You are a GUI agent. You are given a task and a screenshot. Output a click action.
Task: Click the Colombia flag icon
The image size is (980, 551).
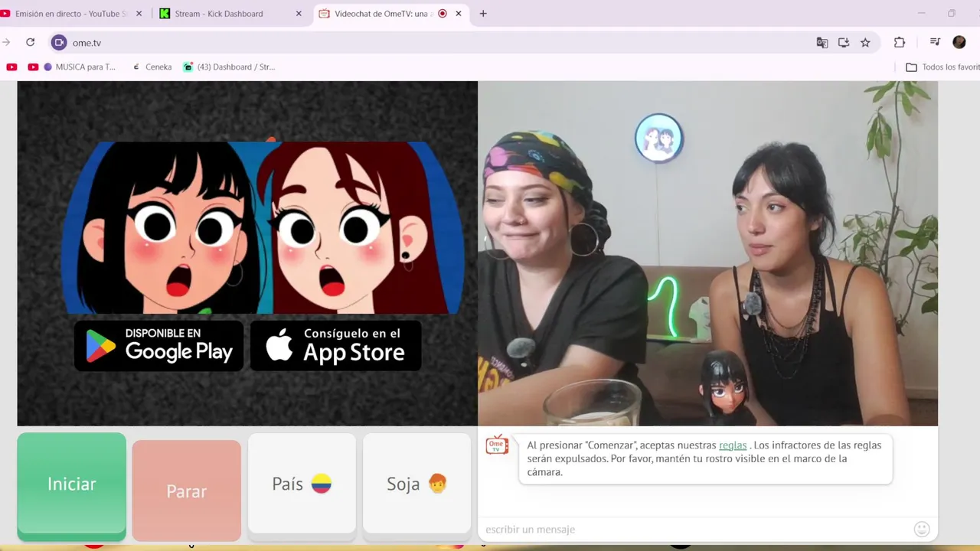(x=322, y=484)
